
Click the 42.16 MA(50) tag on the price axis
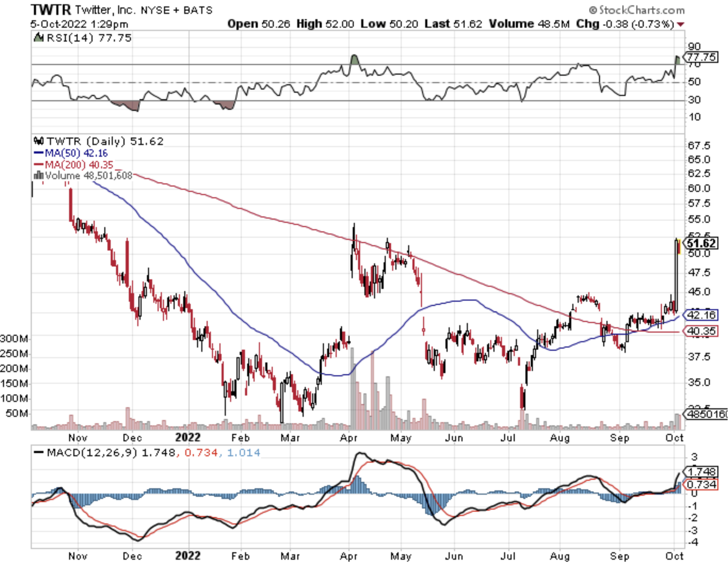click(701, 315)
